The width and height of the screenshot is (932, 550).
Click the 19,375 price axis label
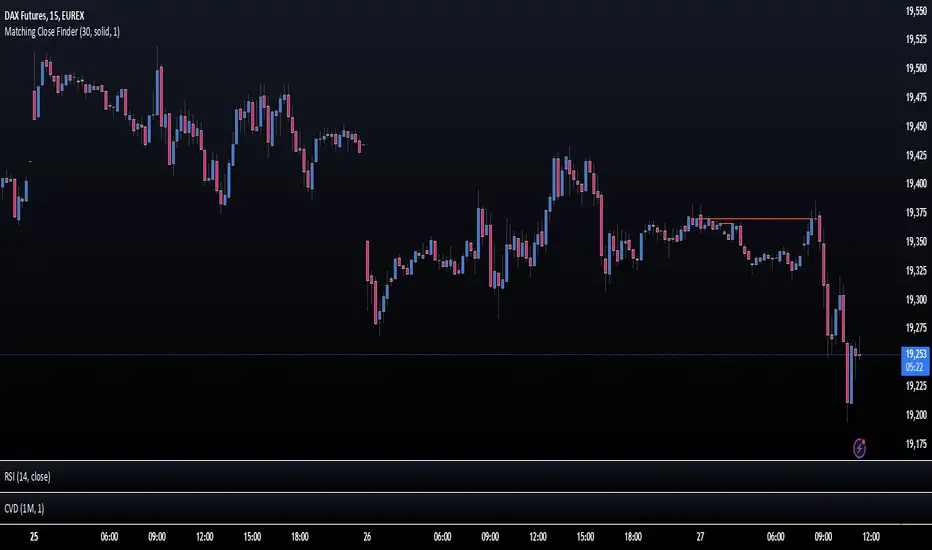point(916,212)
